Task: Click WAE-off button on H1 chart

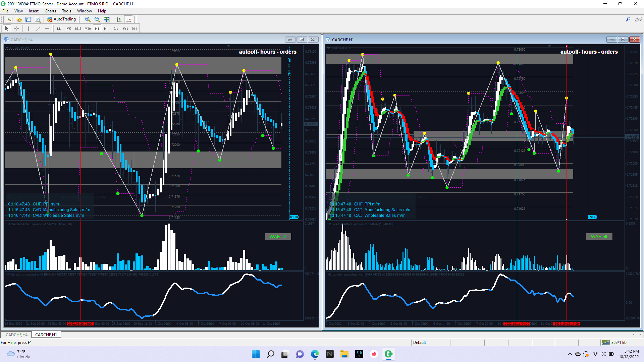Action: (x=599, y=237)
